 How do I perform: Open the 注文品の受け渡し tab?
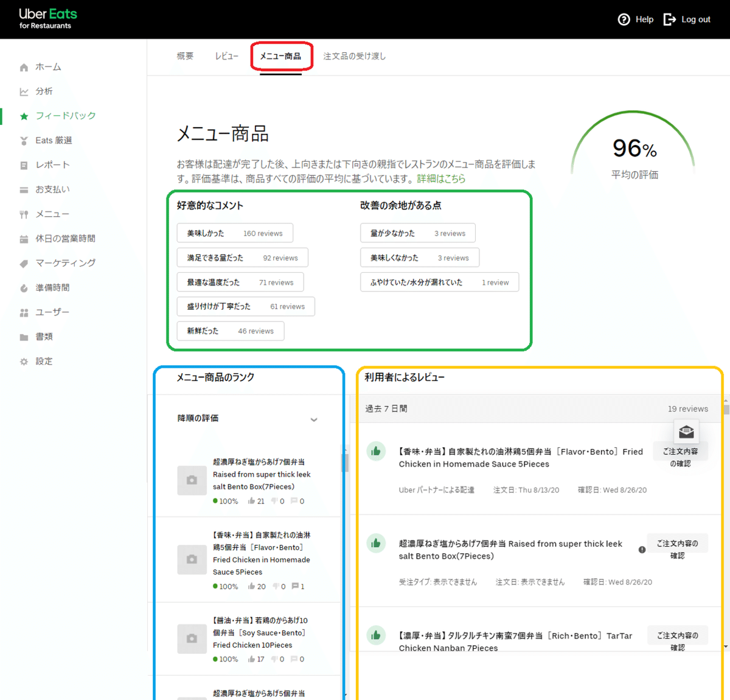[355, 56]
